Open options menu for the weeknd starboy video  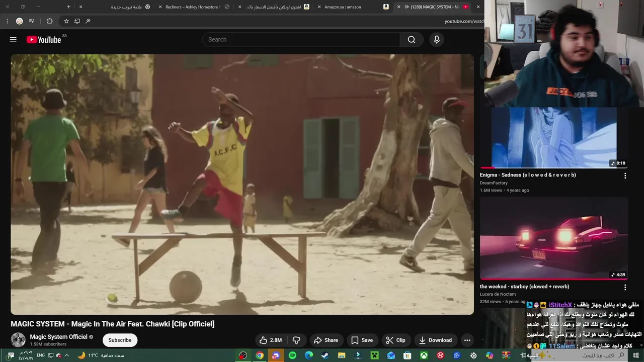625,288
